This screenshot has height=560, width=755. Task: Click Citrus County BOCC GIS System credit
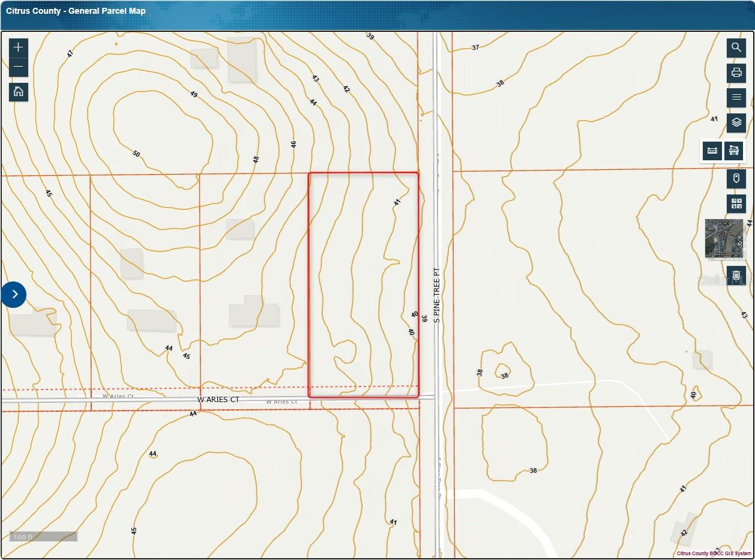[714, 554]
